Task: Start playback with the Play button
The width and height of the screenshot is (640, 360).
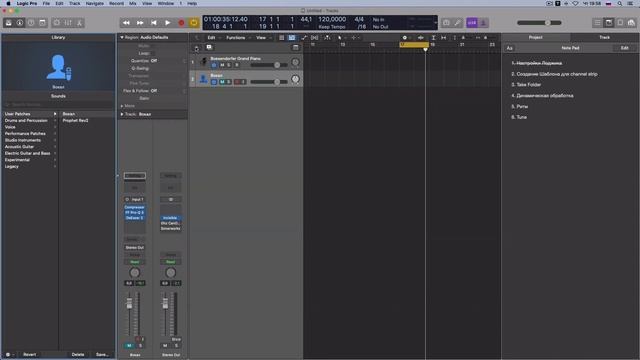Action: click(x=167, y=23)
